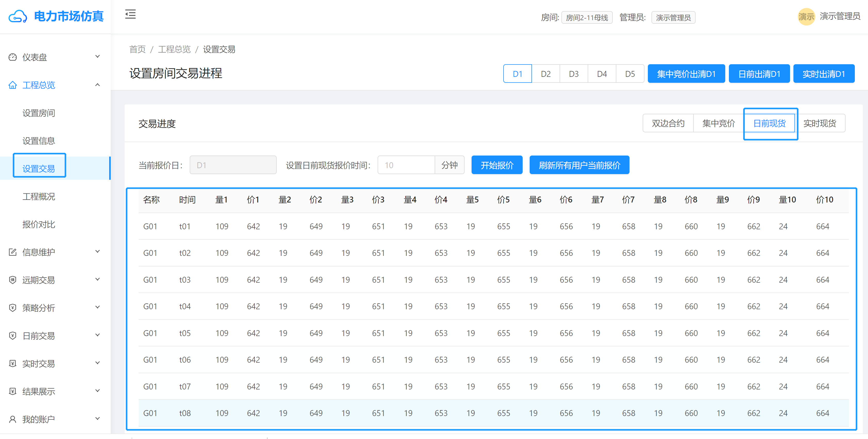Click the cloud logo icon
The image size is (868, 439).
click(18, 16)
